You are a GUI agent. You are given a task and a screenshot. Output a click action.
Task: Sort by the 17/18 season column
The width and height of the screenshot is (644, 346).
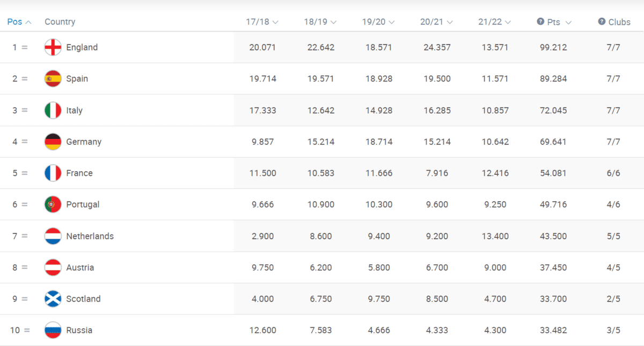coord(262,22)
